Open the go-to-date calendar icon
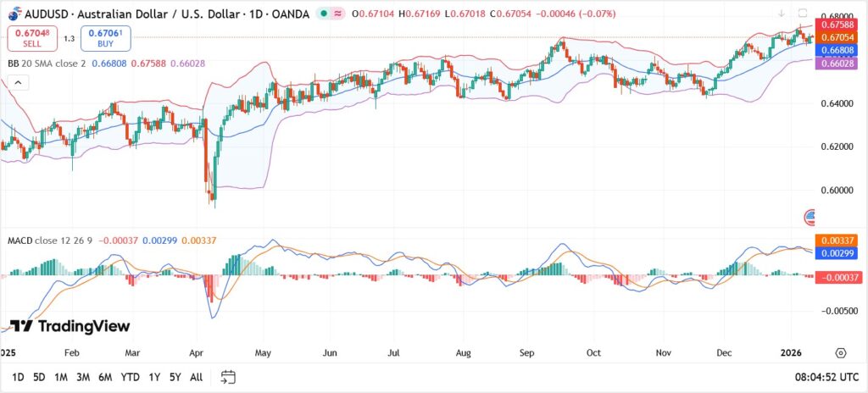Screen dimensions: 868x393 click(x=228, y=376)
